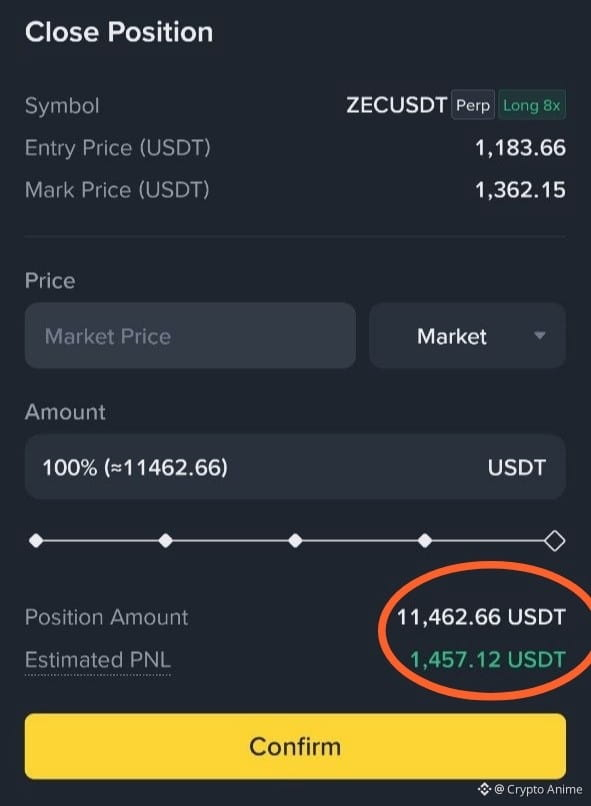Click the Perp badge next to ZECUSDT
Screen dimensions: 591x806
(473, 105)
